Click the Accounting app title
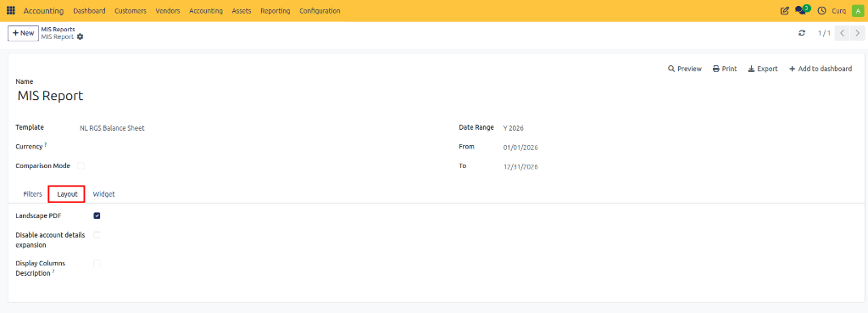 click(x=44, y=10)
